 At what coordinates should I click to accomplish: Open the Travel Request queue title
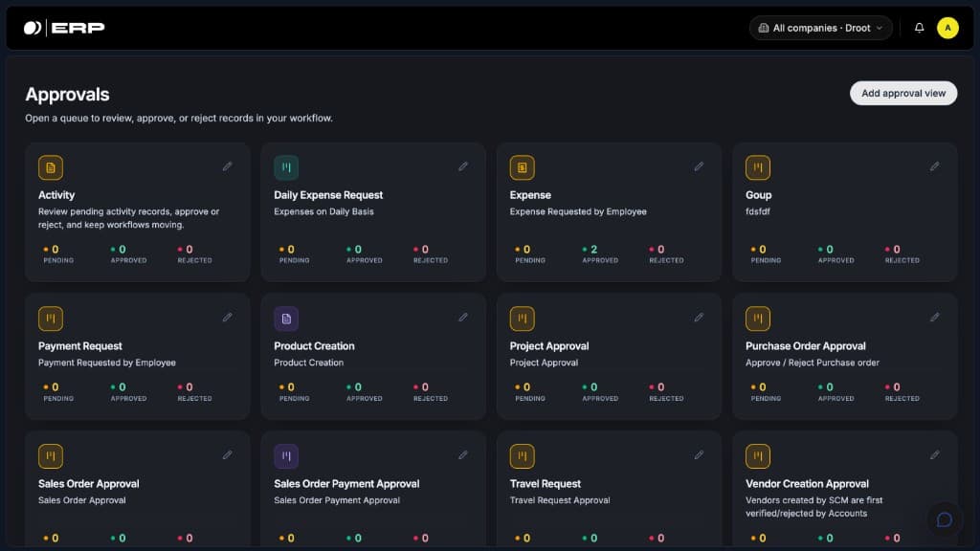click(545, 483)
